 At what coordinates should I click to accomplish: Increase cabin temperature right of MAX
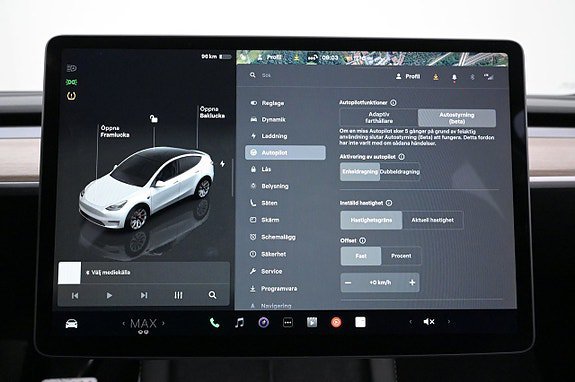163,323
